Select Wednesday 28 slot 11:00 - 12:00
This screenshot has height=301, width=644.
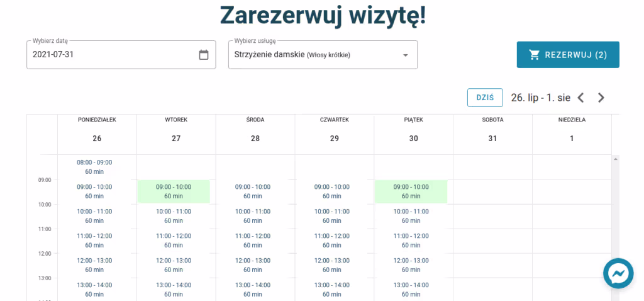(253, 241)
